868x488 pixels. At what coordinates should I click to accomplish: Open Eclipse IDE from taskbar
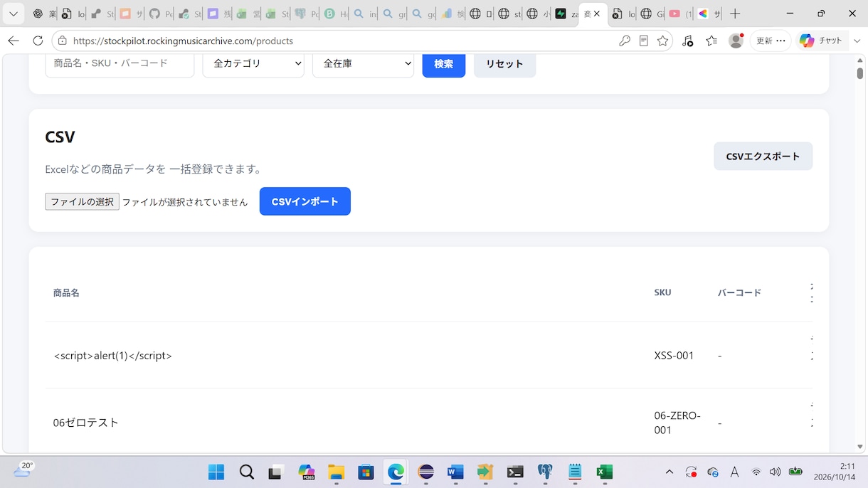pyautogui.click(x=425, y=472)
